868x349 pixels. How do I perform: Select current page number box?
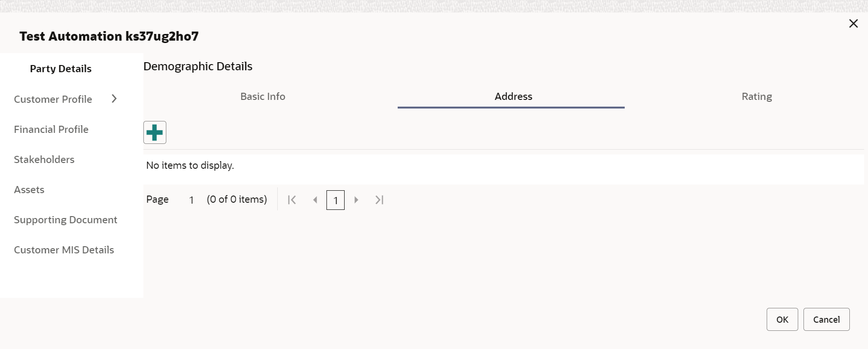pos(336,200)
